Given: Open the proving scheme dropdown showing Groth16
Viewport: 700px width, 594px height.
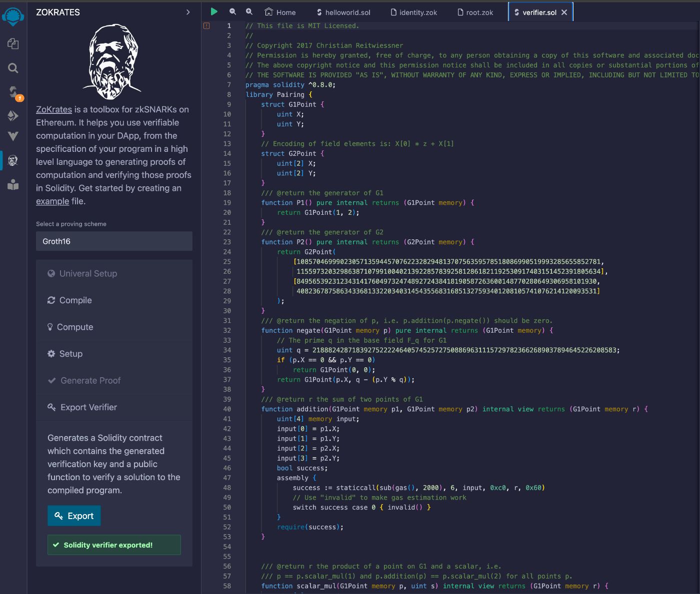Looking at the screenshot, I should [114, 241].
